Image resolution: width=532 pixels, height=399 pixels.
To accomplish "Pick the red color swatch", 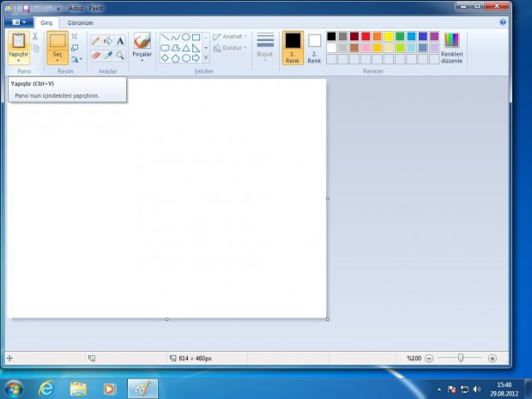I will (366, 36).
